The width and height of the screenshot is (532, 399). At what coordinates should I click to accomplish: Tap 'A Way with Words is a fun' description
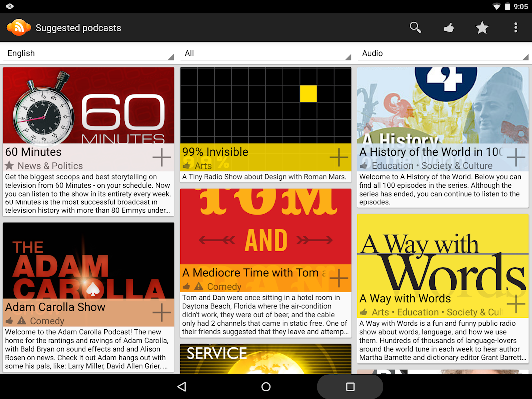(443, 340)
